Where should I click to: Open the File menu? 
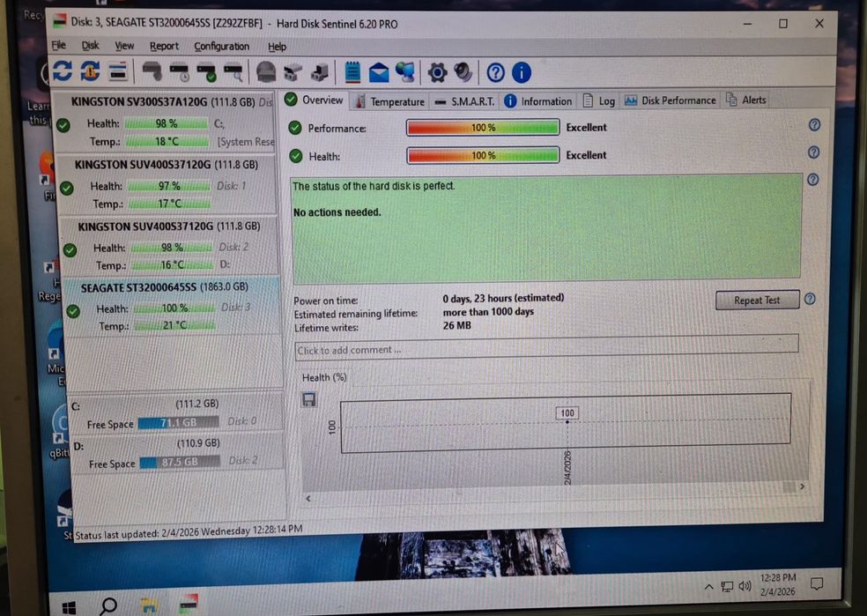click(x=59, y=45)
